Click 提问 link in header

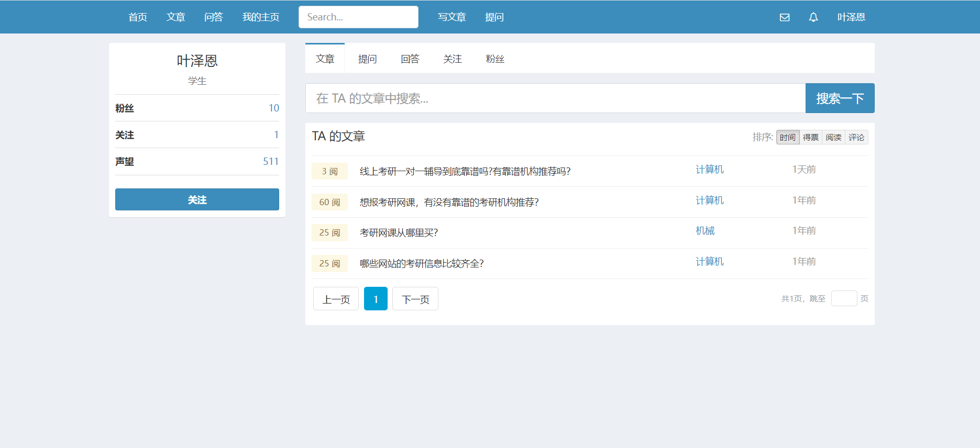[x=494, y=17]
